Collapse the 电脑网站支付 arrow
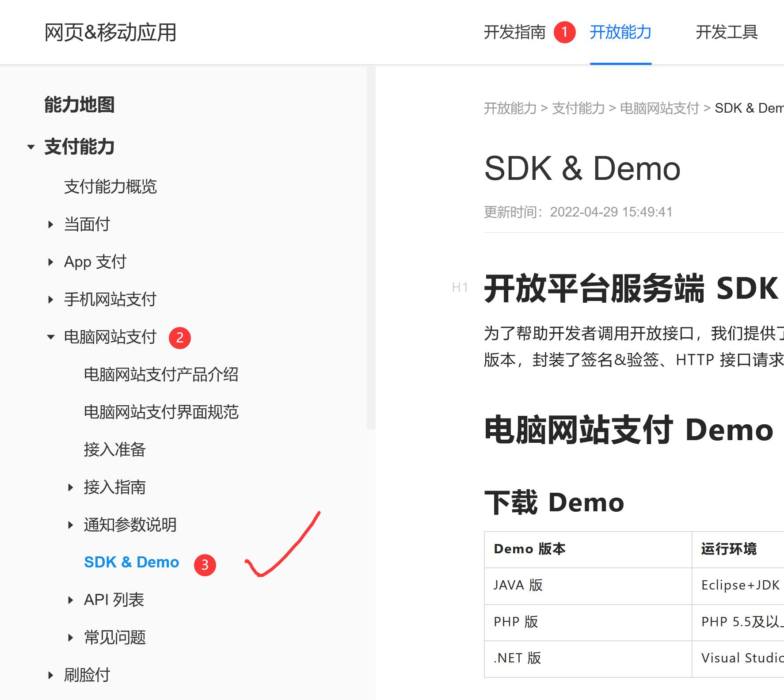 tap(50, 337)
